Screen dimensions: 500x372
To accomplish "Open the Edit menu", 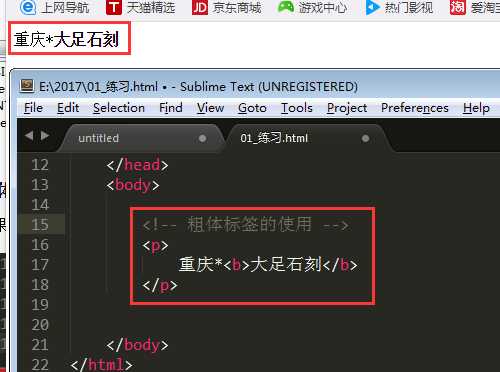I will tap(68, 108).
